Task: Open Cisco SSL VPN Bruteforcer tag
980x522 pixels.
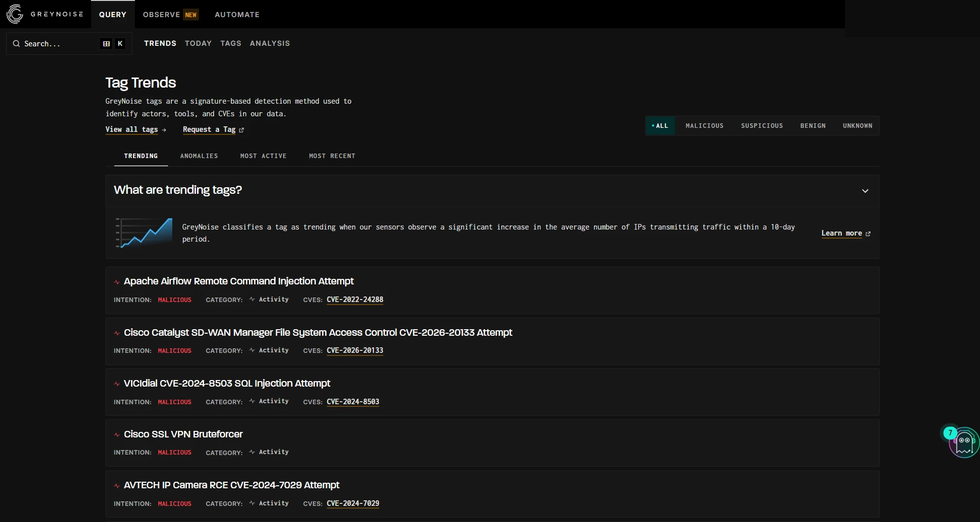Action: 183,434
